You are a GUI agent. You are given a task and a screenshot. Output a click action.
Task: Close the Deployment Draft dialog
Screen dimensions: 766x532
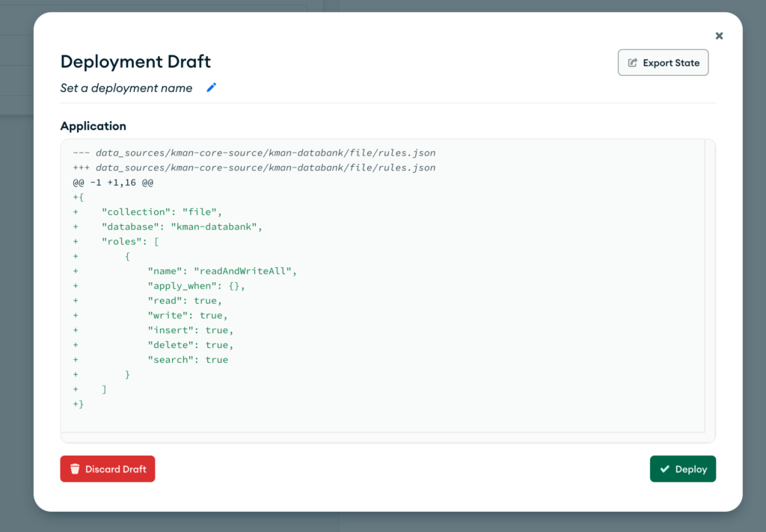719,36
